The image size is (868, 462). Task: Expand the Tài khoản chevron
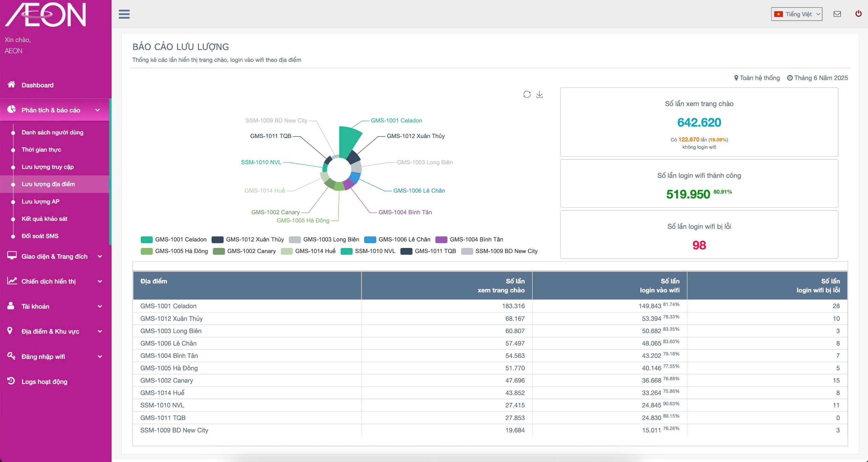[100, 306]
